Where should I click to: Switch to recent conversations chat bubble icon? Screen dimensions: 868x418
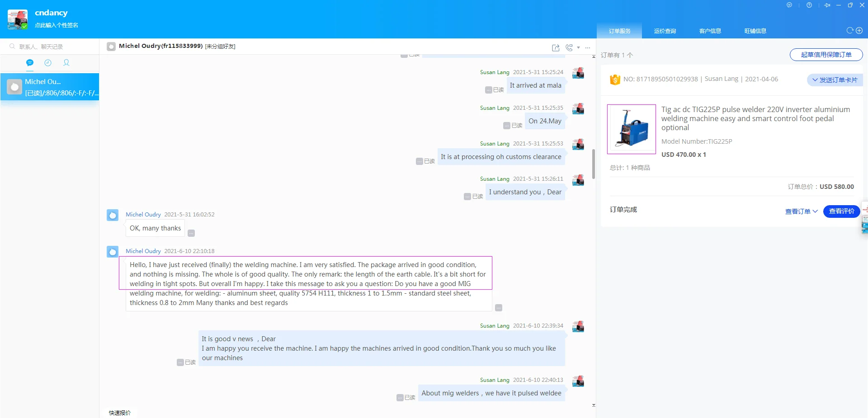(30, 63)
